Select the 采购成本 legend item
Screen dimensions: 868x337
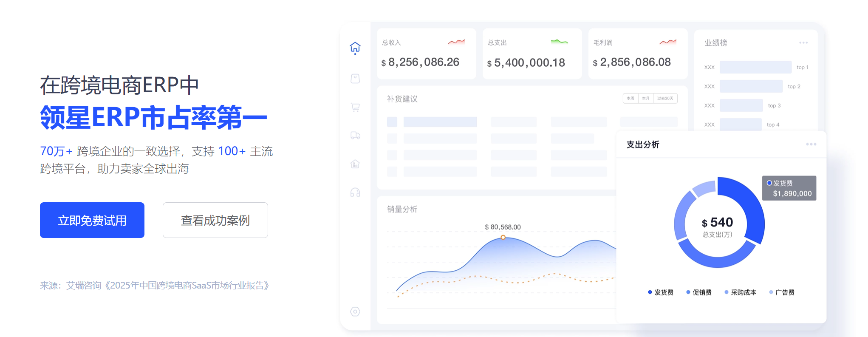click(741, 292)
